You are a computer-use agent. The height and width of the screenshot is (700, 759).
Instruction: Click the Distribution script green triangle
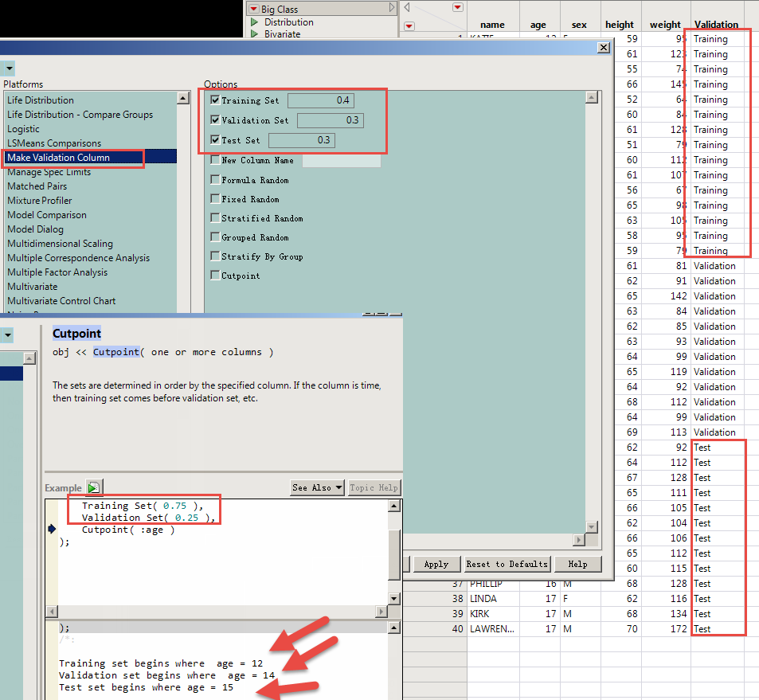[255, 22]
